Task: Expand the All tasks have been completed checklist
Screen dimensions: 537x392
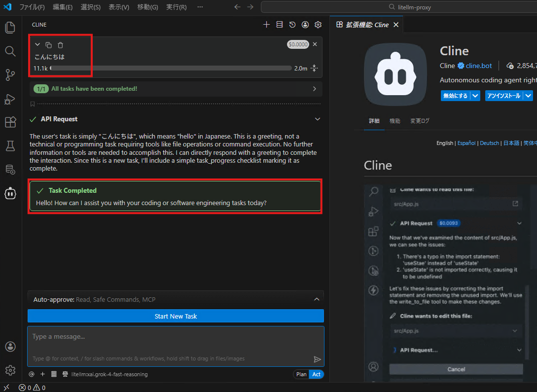Action: click(315, 89)
